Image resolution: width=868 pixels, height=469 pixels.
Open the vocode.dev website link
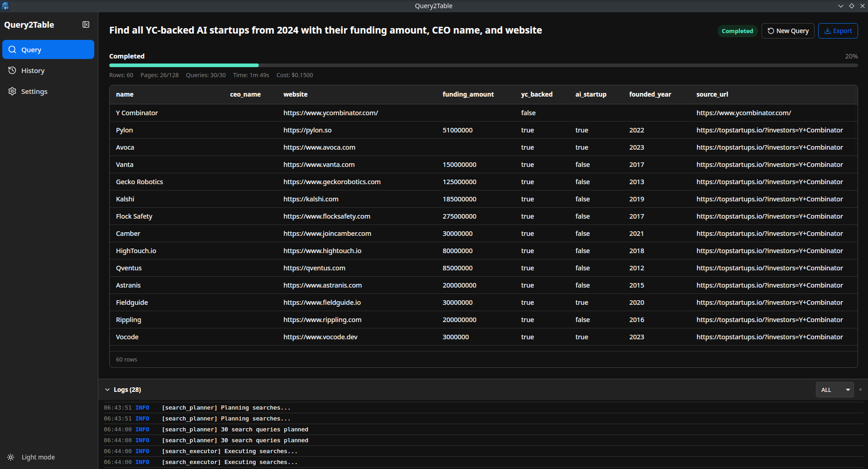pyautogui.click(x=320, y=337)
